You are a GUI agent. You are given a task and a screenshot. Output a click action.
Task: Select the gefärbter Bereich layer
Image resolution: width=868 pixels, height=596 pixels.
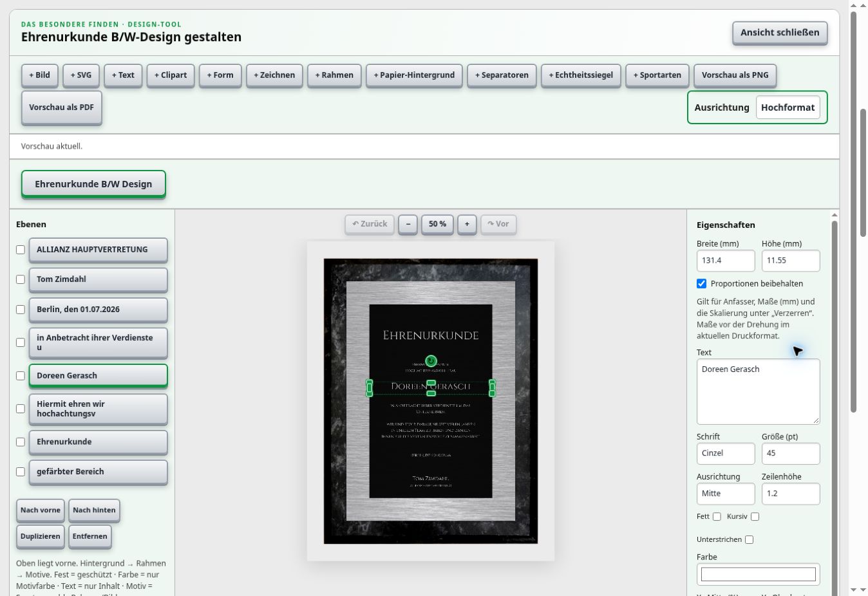[x=98, y=472]
